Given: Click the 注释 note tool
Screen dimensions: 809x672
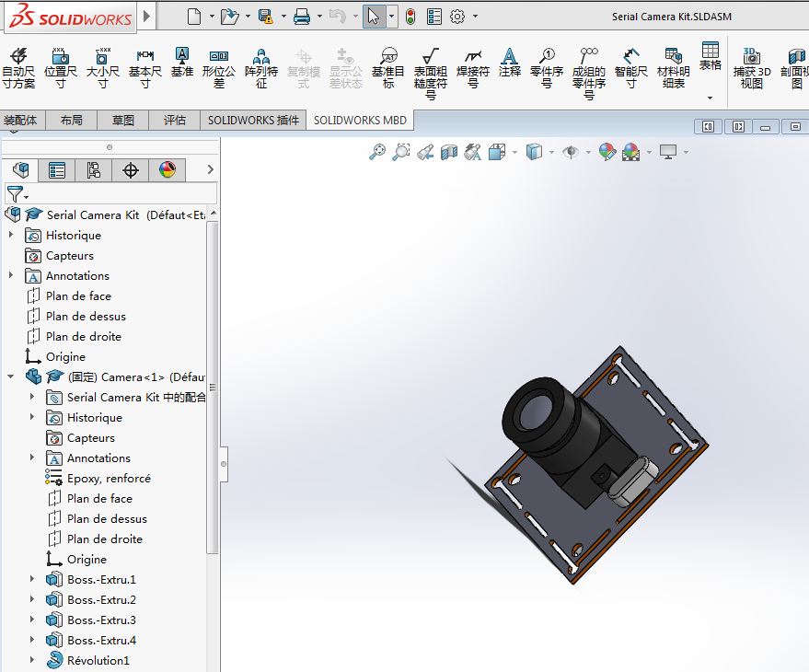Looking at the screenshot, I should 509,63.
